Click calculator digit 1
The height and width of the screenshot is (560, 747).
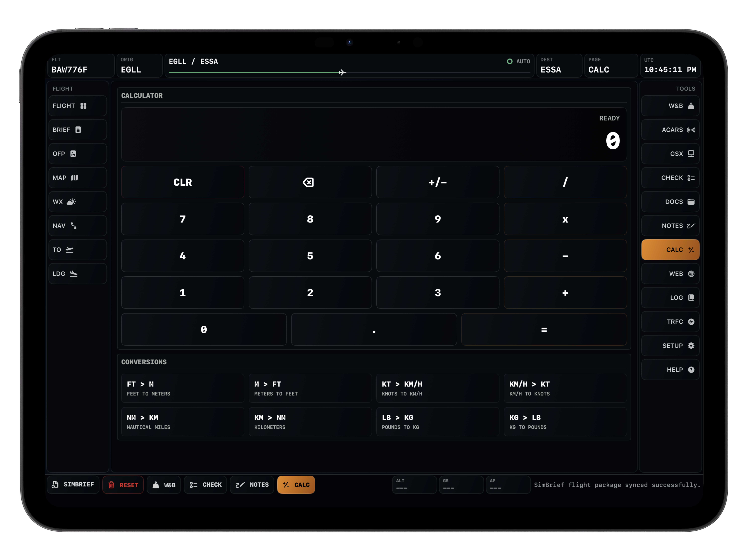point(183,293)
